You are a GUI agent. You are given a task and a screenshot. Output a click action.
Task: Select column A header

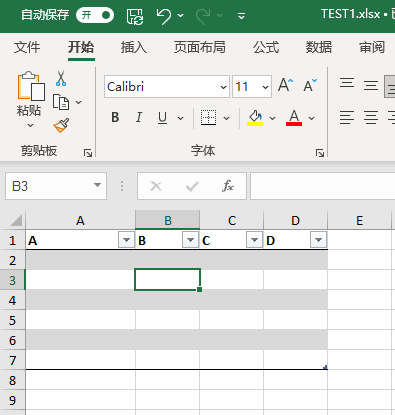coord(80,220)
